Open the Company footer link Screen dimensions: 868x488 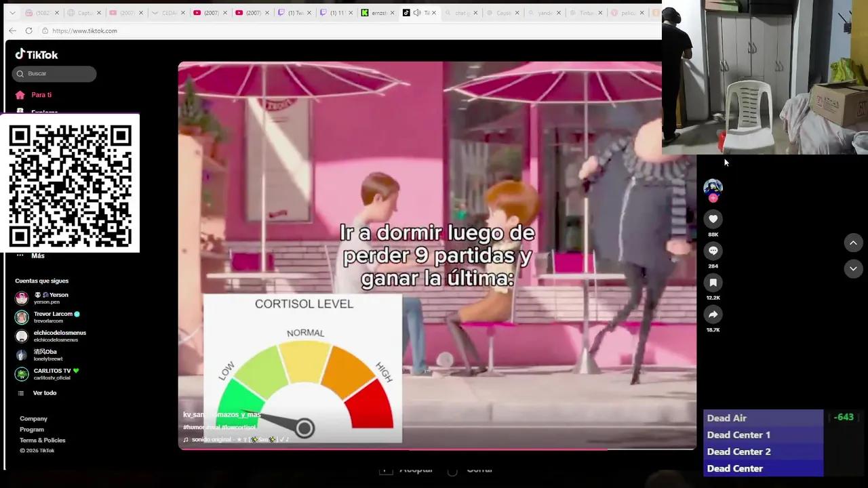[x=33, y=419]
